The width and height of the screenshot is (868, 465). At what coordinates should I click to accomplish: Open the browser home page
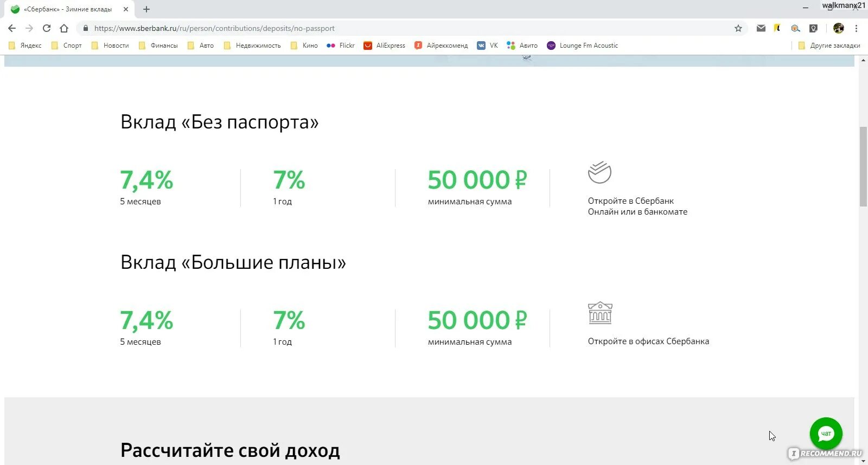[x=64, y=28]
